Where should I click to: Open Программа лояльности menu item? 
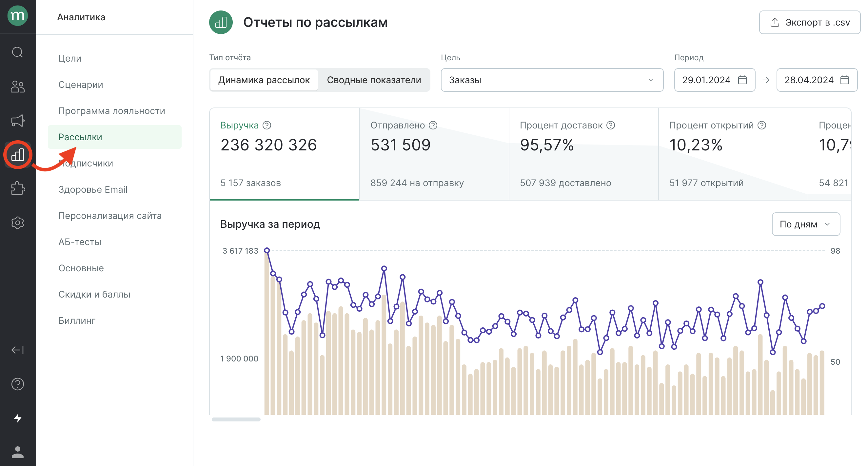[111, 111]
